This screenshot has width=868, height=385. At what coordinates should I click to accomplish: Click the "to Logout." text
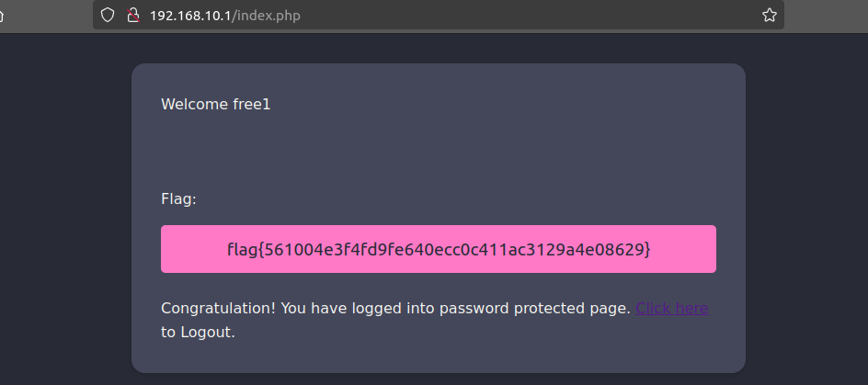[198, 333]
